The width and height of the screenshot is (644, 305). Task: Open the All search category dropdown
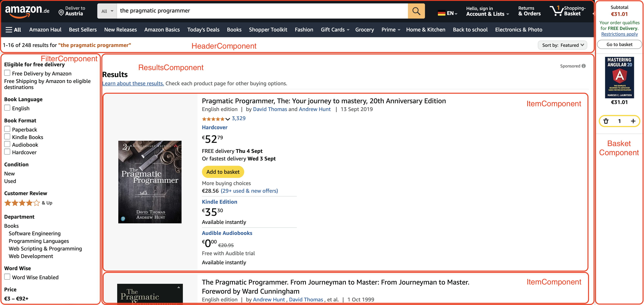click(x=107, y=11)
